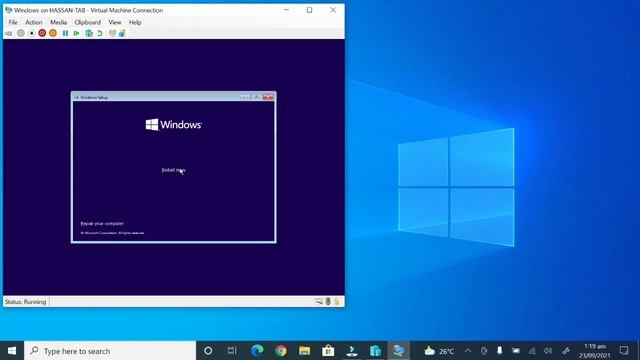Close the Windows Setup dialog

click(x=269, y=97)
